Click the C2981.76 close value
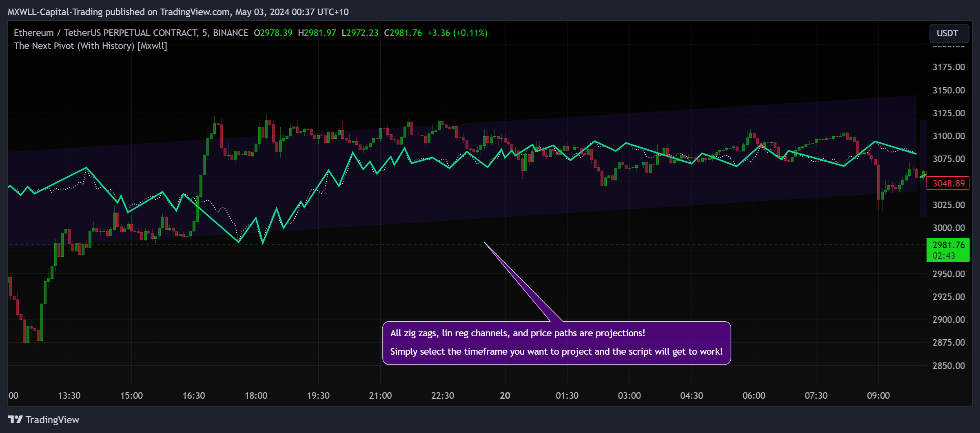This screenshot has width=980, height=433. click(403, 33)
